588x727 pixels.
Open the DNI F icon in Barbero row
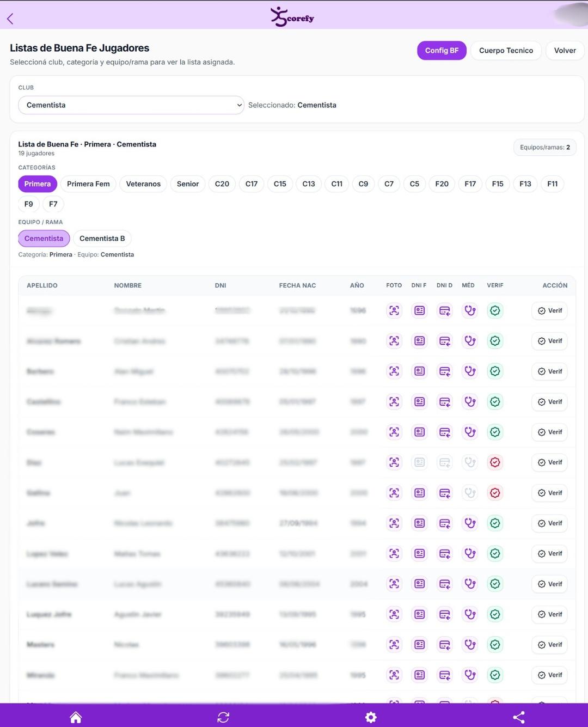pyautogui.click(x=419, y=371)
